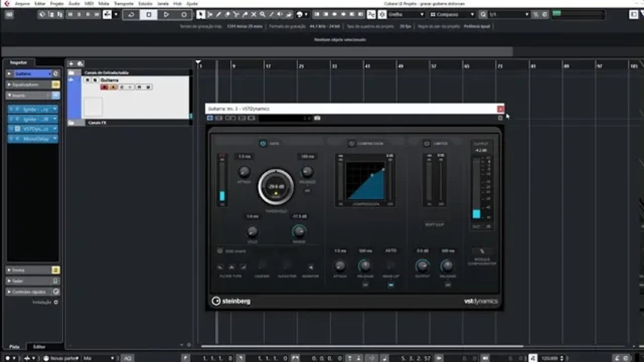
Task: Open the Projeto menu
Action: 57,3
